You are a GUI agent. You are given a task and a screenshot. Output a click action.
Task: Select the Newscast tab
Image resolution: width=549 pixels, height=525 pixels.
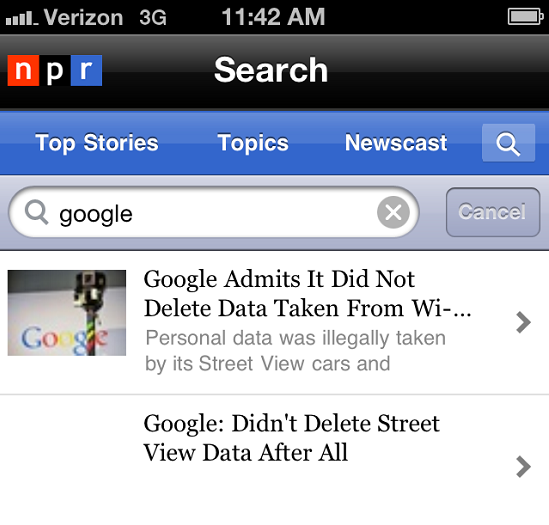tap(396, 143)
